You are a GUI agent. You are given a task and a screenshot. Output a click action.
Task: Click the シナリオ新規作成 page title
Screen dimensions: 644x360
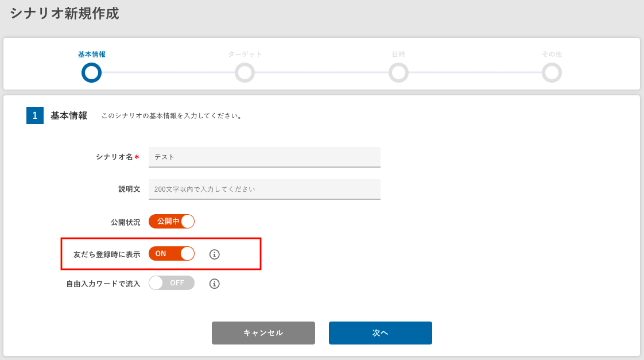(64, 14)
